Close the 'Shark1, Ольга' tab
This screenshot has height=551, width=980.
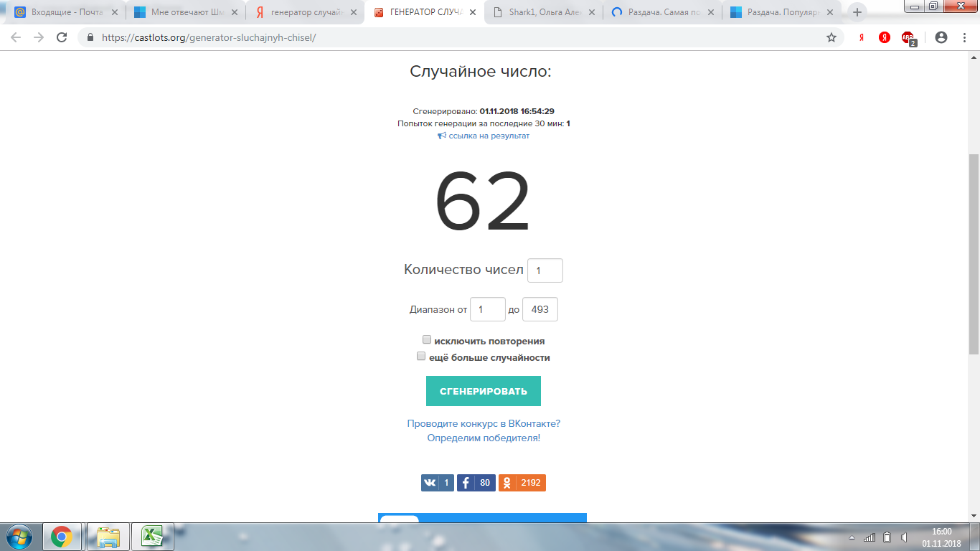tap(592, 12)
